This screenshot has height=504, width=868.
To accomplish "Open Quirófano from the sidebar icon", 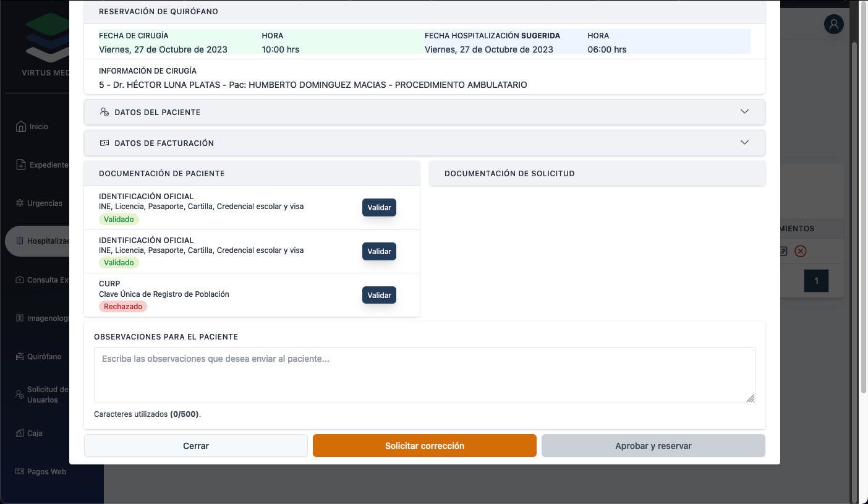I will (20, 357).
